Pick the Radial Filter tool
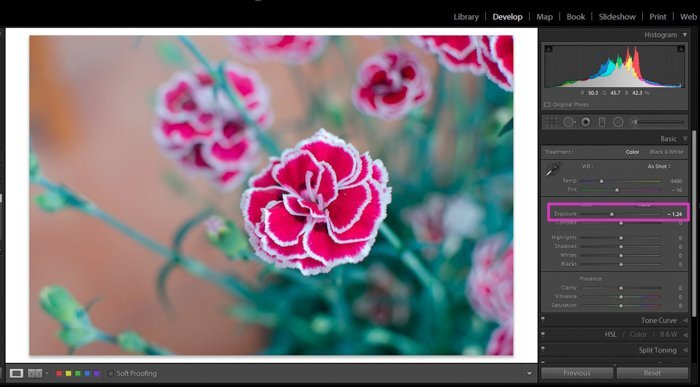 pyautogui.click(x=618, y=122)
